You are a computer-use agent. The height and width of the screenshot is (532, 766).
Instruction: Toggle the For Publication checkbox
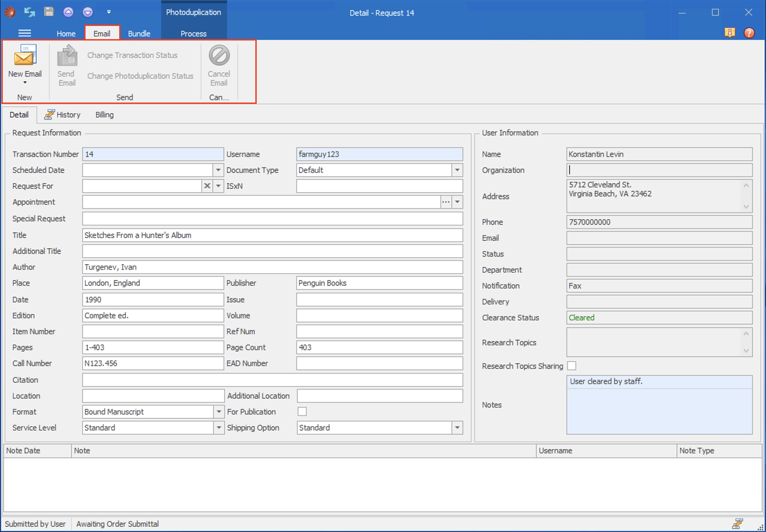coord(302,411)
